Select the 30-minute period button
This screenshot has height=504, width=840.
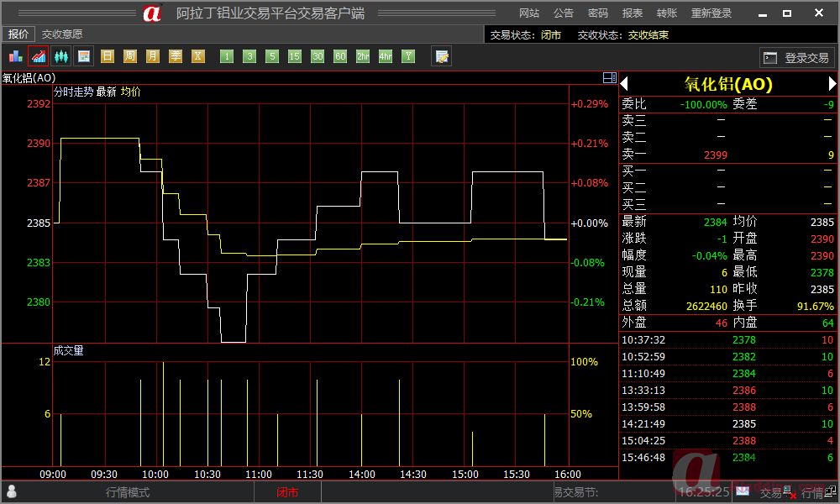tap(318, 56)
